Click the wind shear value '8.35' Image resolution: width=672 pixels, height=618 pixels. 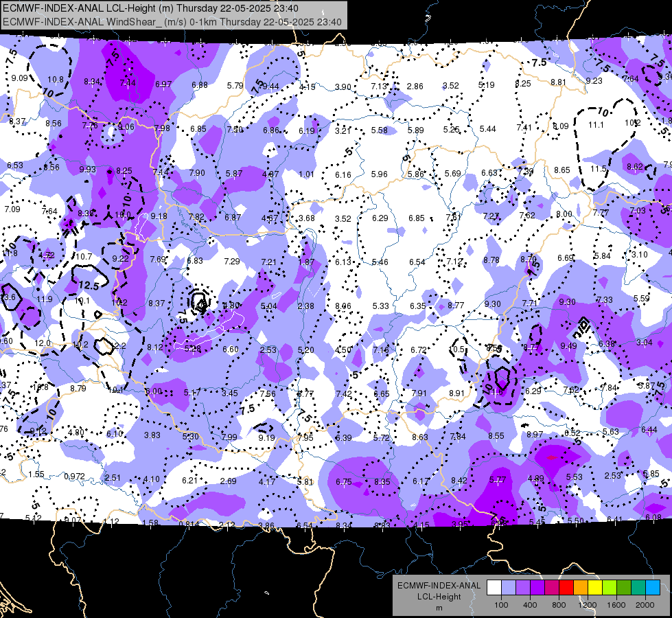click(382, 481)
